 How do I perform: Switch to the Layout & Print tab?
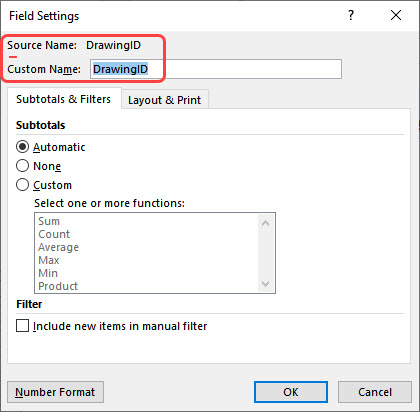pyautogui.click(x=165, y=100)
